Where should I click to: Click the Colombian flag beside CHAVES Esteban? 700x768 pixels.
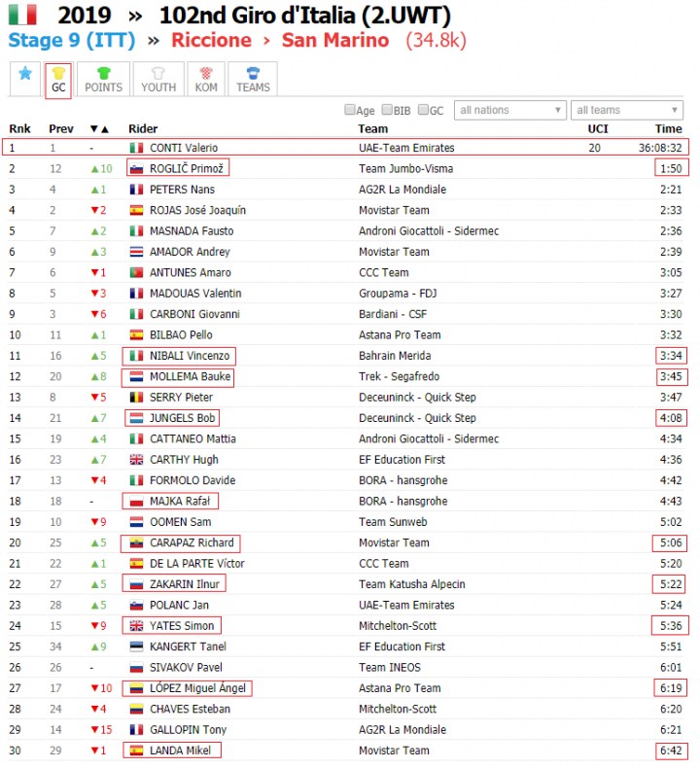pos(136,710)
